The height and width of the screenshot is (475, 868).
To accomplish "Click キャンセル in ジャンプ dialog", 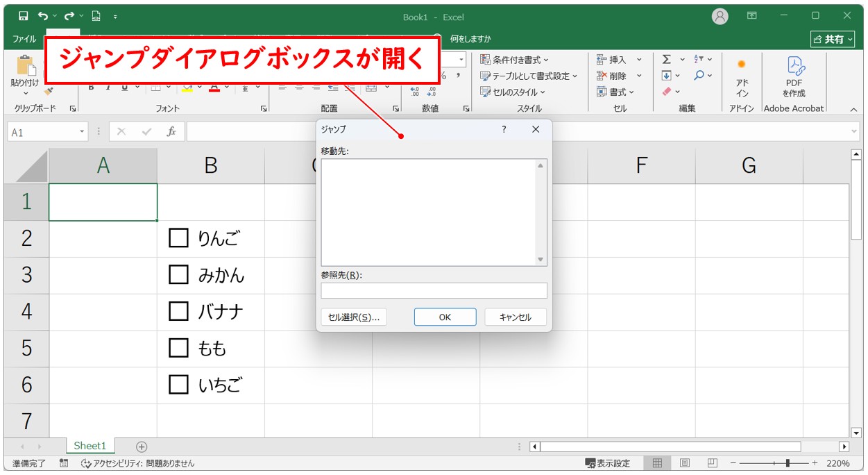I will [x=516, y=317].
